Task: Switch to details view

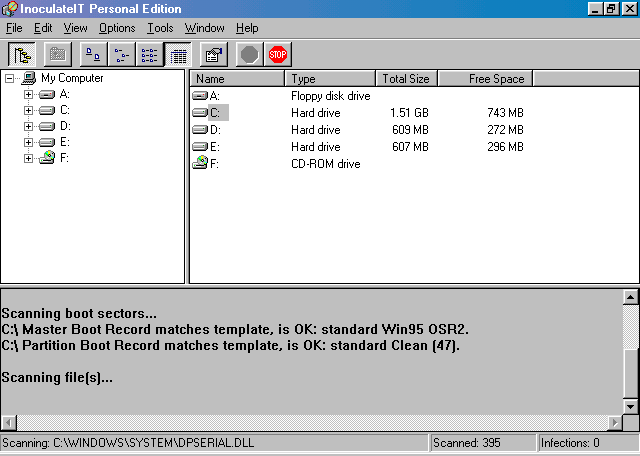Action: click(178, 54)
